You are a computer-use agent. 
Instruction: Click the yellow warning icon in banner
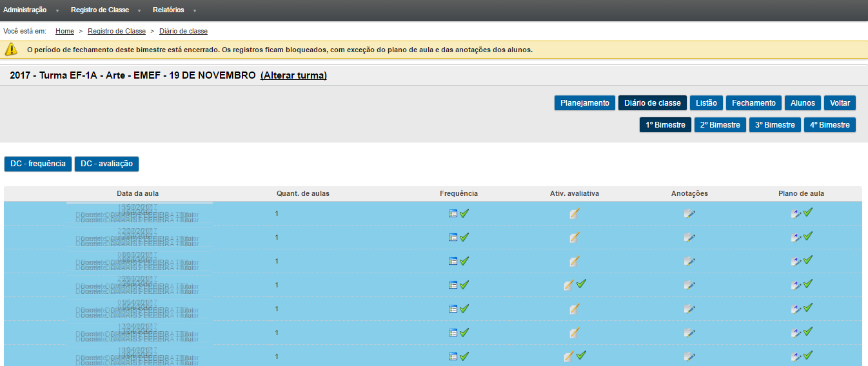click(x=12, y=49)
